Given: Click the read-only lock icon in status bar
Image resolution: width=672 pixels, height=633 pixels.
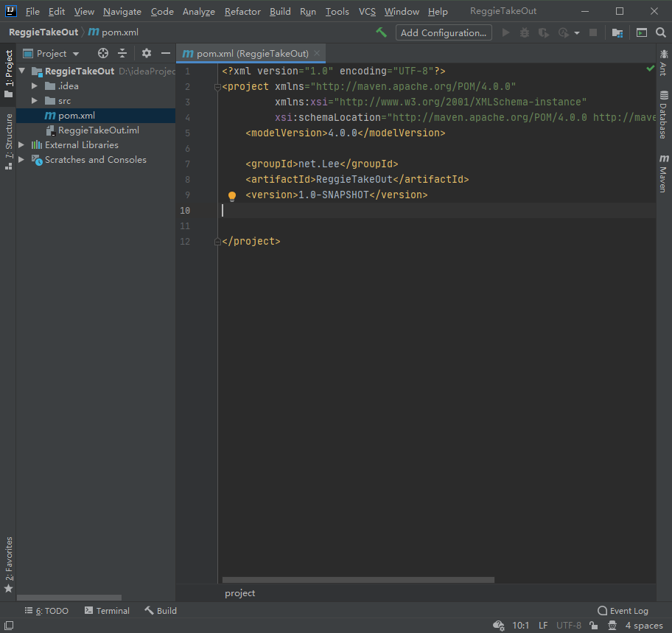Looking at the screenshot, I should [x=594, y=626].
